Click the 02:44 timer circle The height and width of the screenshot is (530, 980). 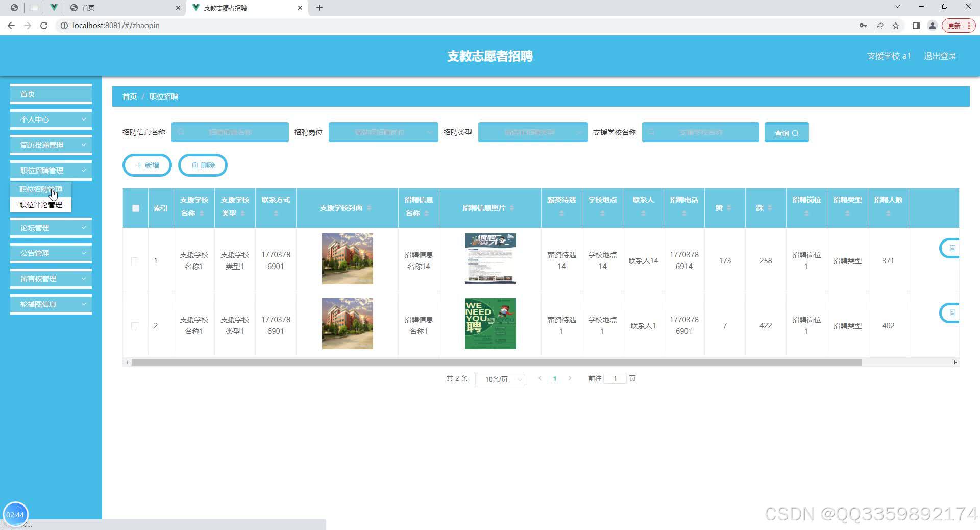[x=15, y=514]
